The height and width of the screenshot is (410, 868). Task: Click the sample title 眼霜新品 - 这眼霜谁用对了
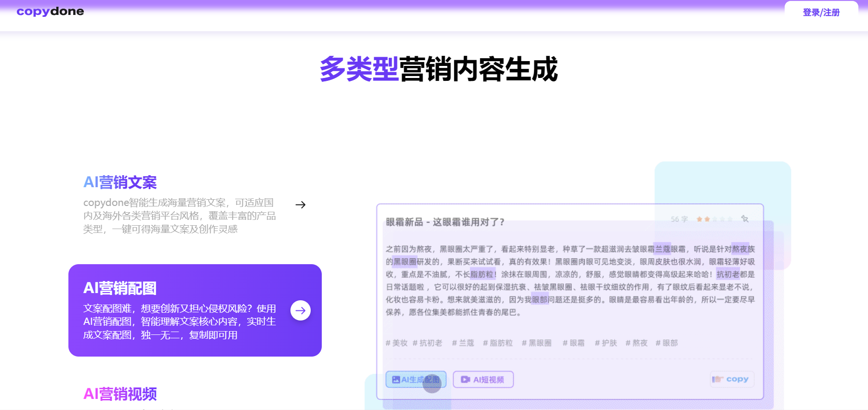[x=445, y=222]
